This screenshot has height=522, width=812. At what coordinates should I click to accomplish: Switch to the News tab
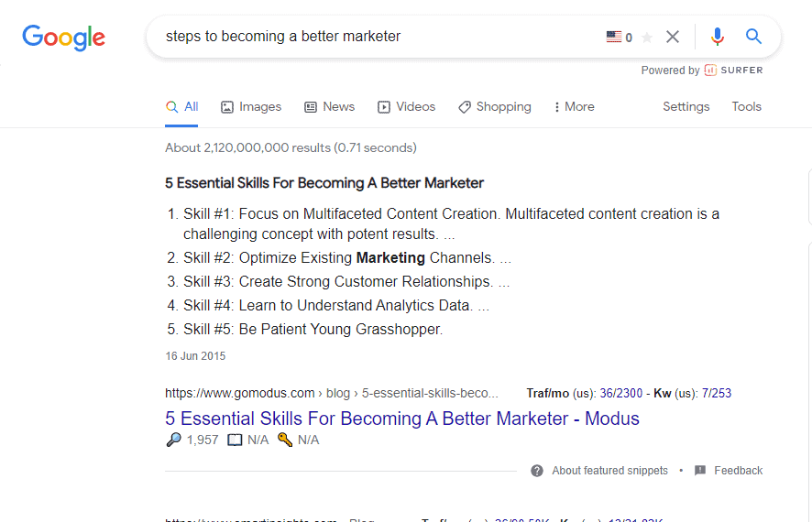pyautogui.click(x=329, y=106)
